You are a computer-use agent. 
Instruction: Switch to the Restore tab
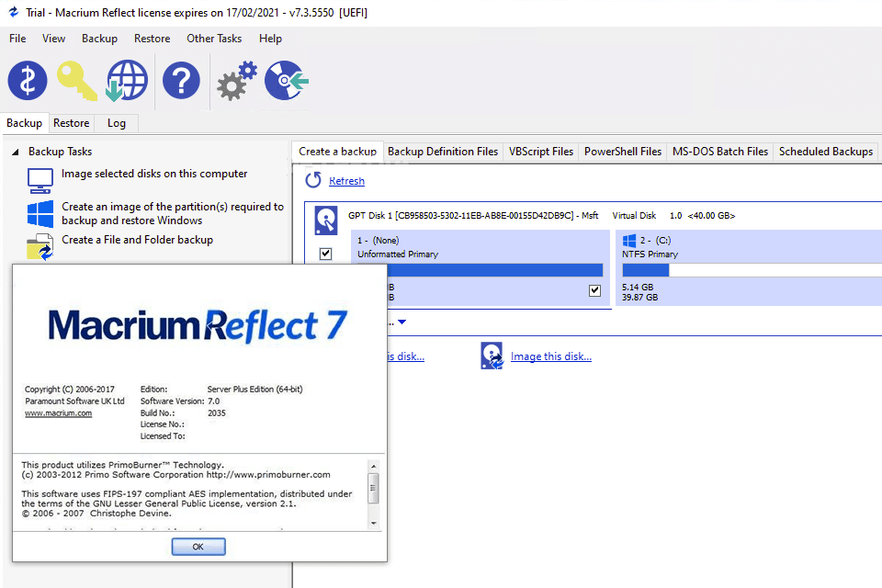[72, 123]
